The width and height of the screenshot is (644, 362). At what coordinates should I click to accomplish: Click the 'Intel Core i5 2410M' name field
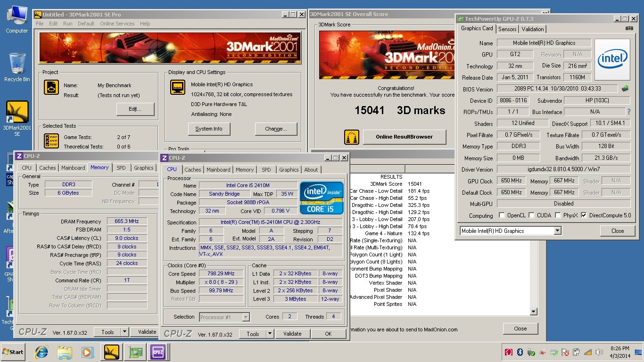pyautogui.click(x=248, y=185)
